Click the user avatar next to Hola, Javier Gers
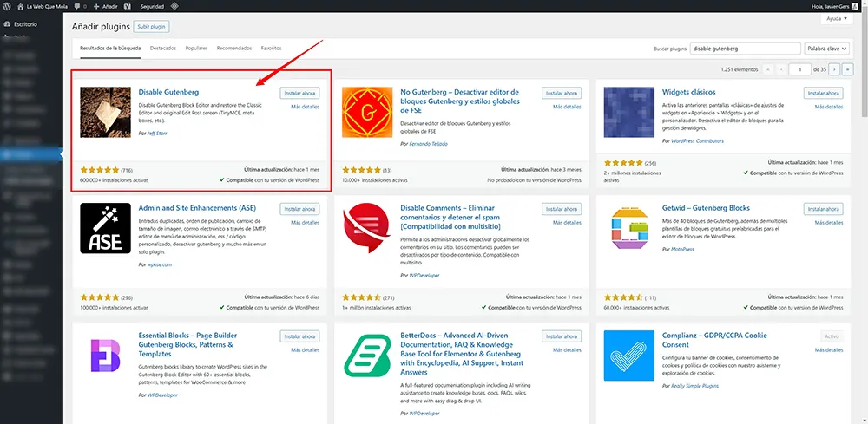Viewport: 868px width, 424px height. [860, 6]
